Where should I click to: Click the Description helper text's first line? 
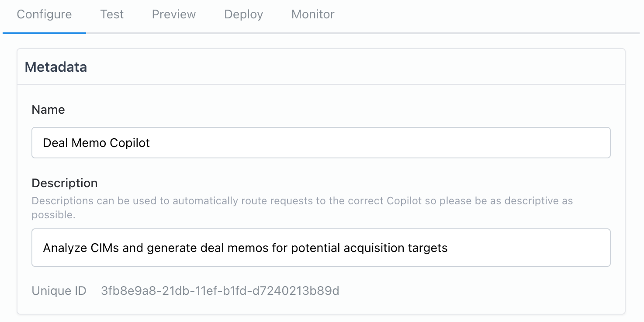click(302, 201)
